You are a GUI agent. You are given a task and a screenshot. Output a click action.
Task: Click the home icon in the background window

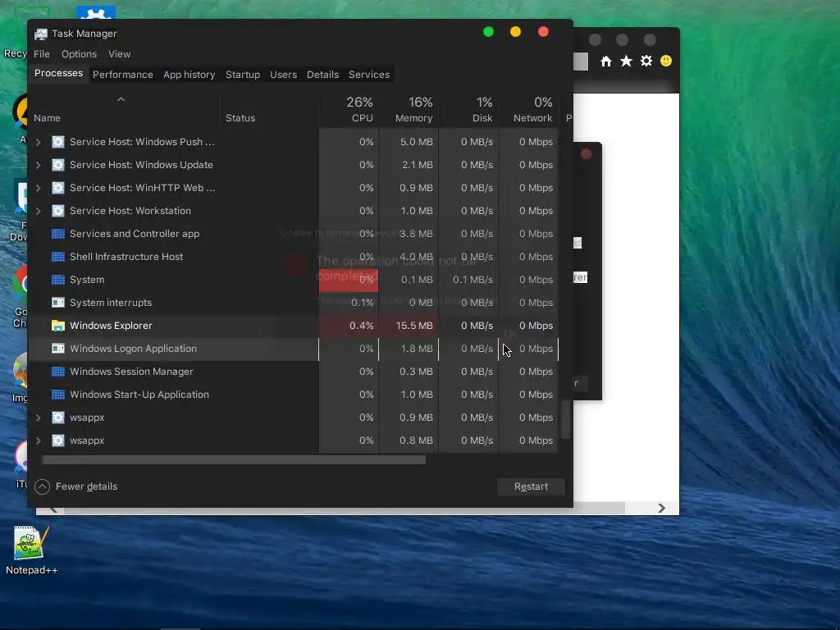point(606,61)
